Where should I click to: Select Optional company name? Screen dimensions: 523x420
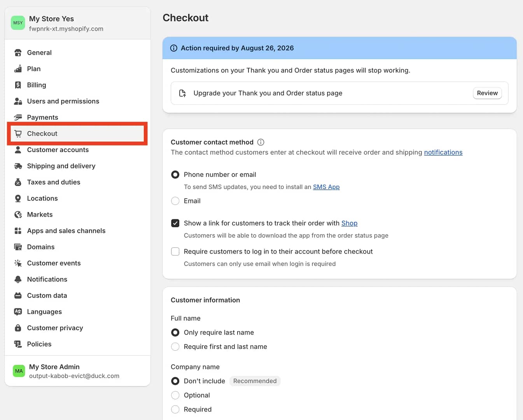175,395
